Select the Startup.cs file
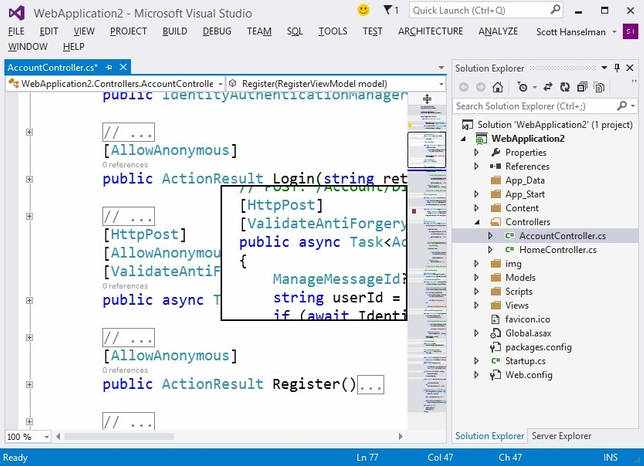The width and height of the screenshot is (644, 466). click(x=525, y=361)
